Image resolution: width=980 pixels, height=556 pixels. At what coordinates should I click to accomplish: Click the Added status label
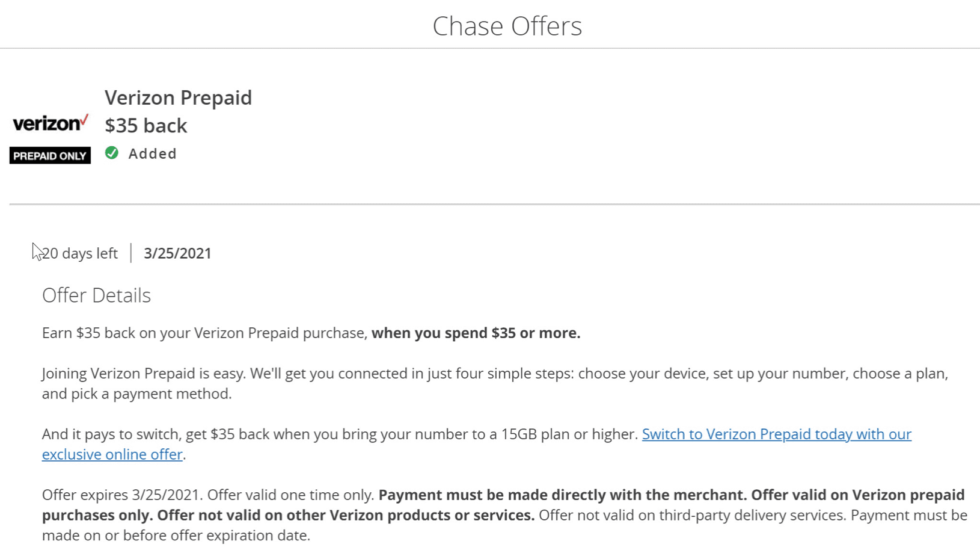pyautogui.click(x=153, y=153)
